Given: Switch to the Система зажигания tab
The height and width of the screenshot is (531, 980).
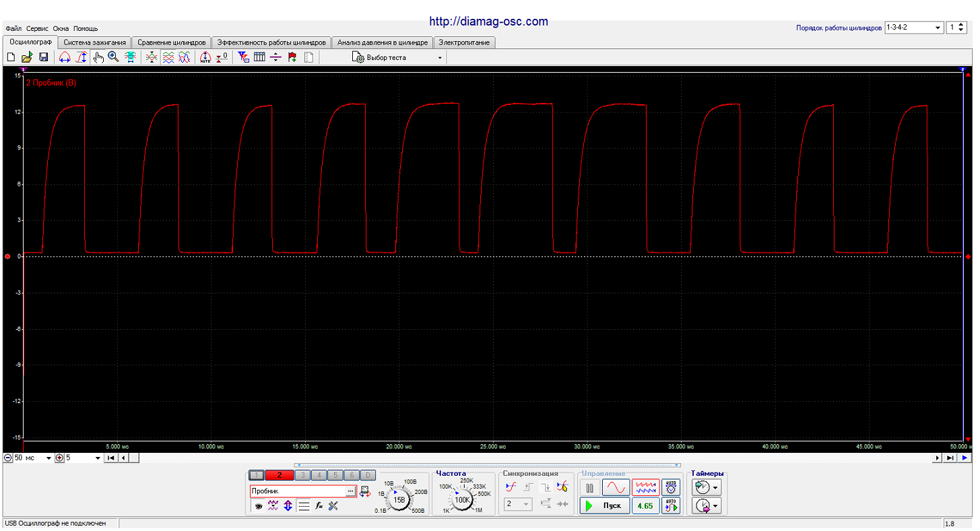Looking at the screenshot, I should pos(94,42).
